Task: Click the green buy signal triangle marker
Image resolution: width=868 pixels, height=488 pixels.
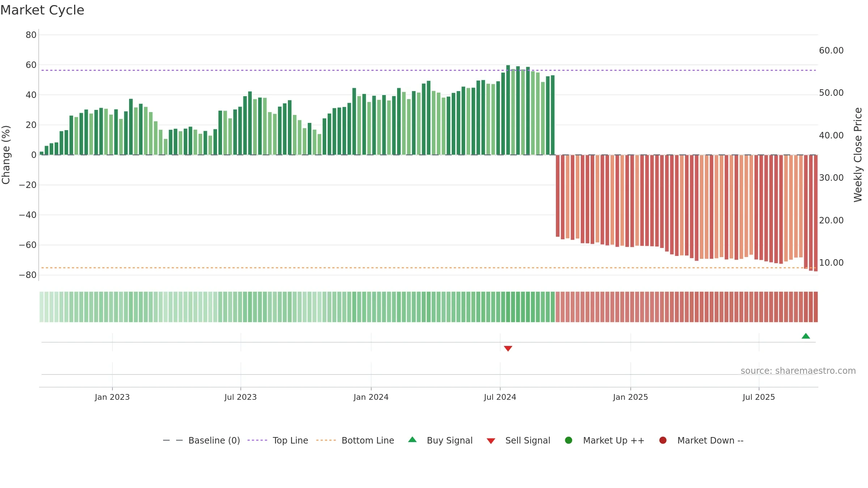Action: [x=806, y=336]
